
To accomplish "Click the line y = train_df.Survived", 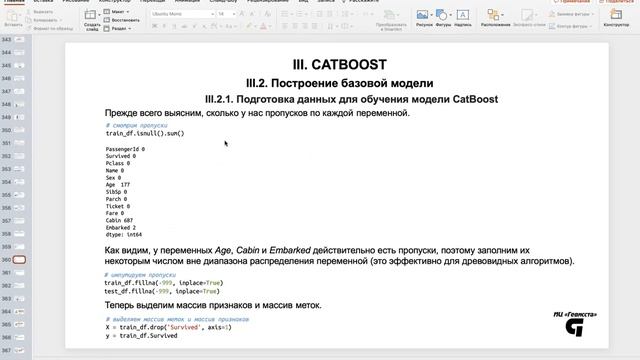I will (x=142, y=336).
